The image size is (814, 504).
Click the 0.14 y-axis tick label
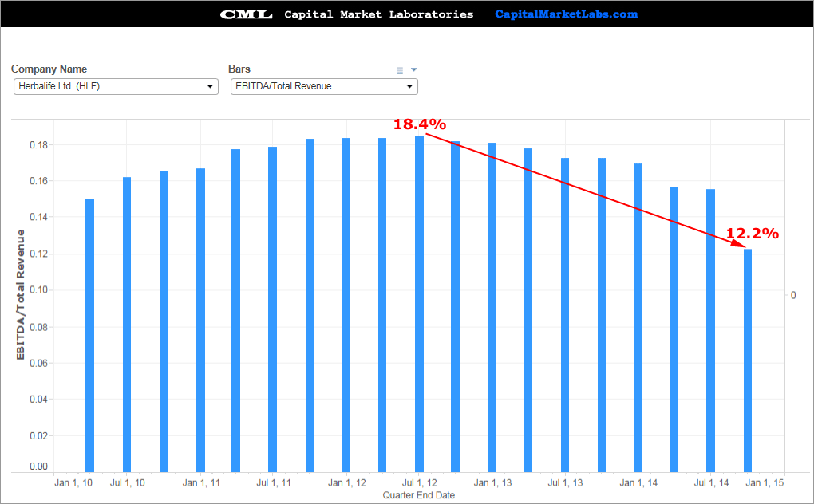38,217
